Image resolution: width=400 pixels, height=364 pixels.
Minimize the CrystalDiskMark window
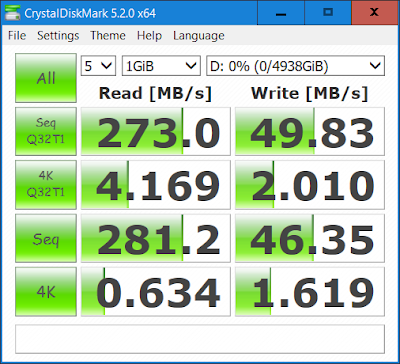point(281,13)
